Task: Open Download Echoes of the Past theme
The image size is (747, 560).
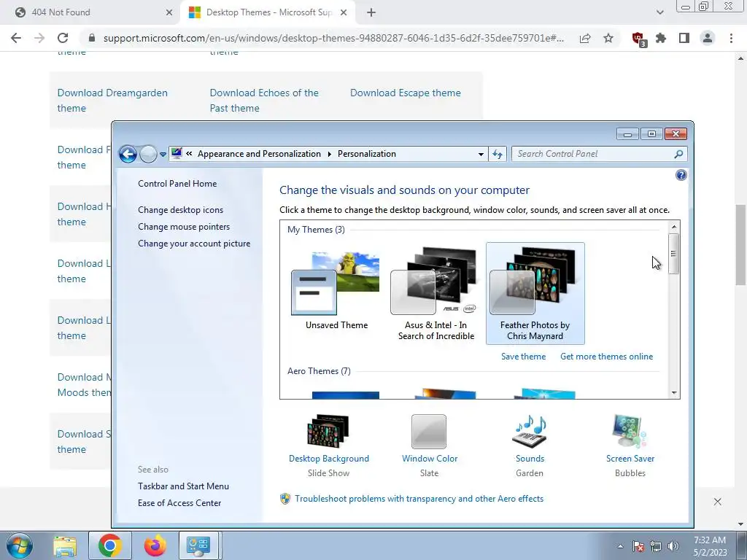Action: (264, 101)
